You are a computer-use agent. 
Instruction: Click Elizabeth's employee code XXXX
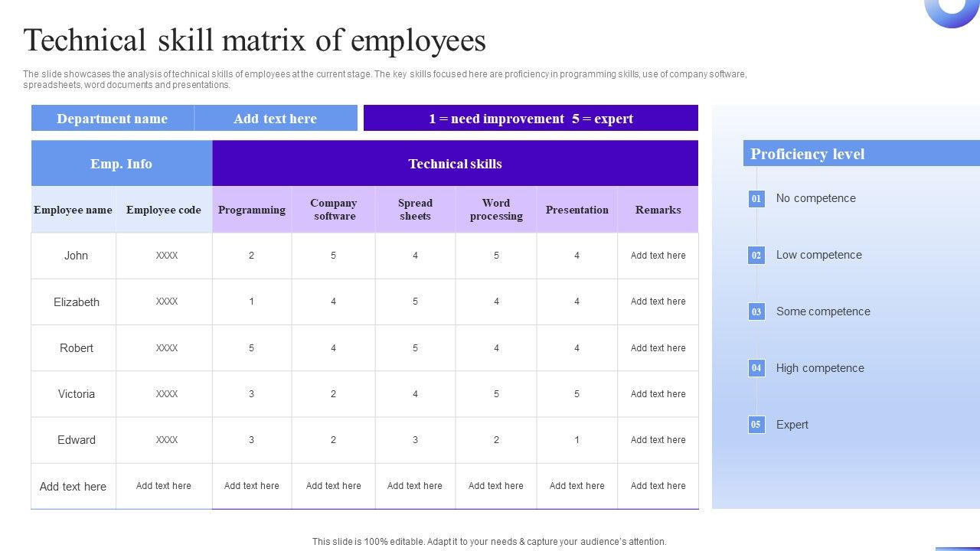coord(167,302)
